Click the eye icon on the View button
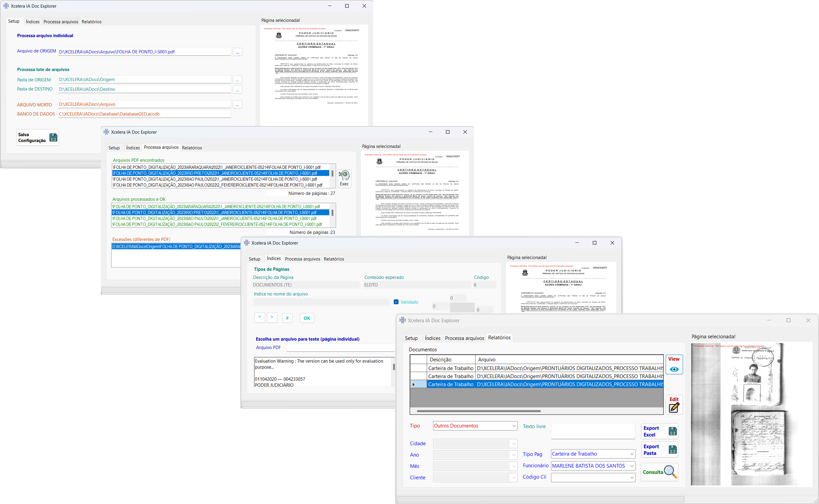This screenshot has height=504, width=819. click(674, 369)
